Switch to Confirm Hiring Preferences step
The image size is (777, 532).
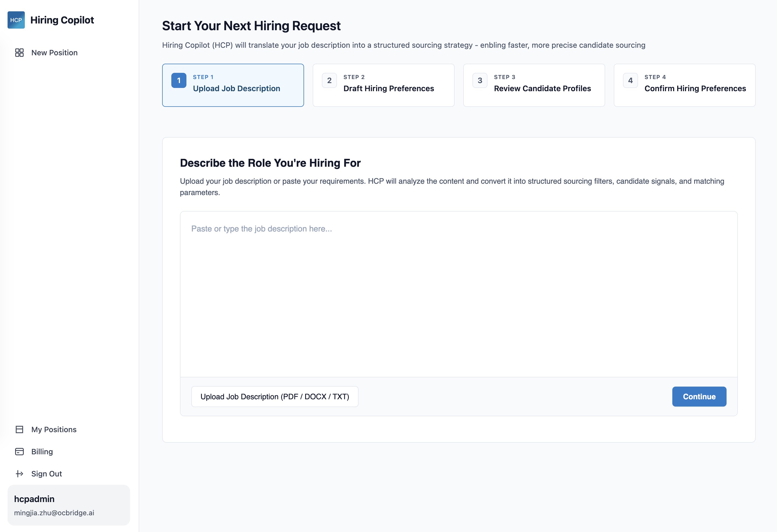[695, 88]
